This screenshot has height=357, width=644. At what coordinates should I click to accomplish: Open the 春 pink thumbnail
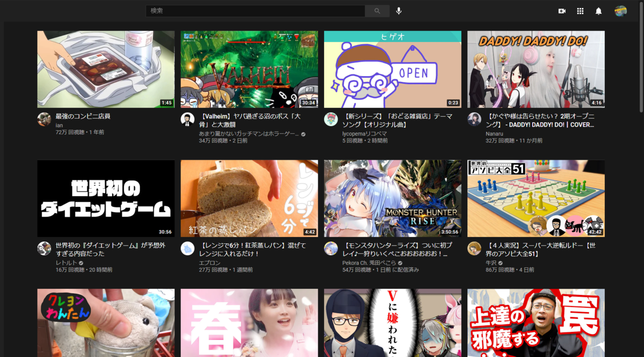click(249, 323)
